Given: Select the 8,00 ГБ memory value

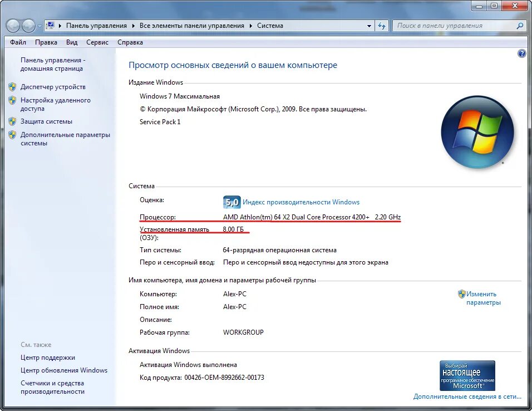Looking at the screenshot, I should [233, 229].
